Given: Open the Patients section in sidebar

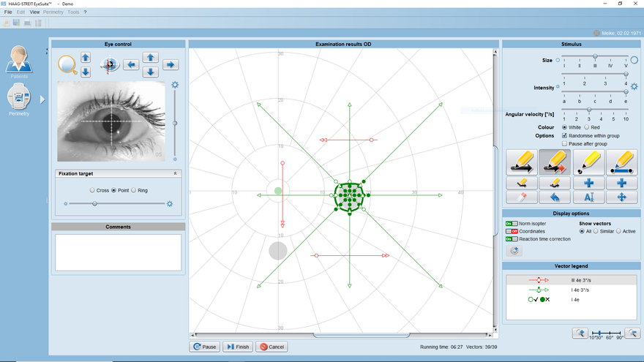Looking at the screenshot, I should click(x=20, y=61).
